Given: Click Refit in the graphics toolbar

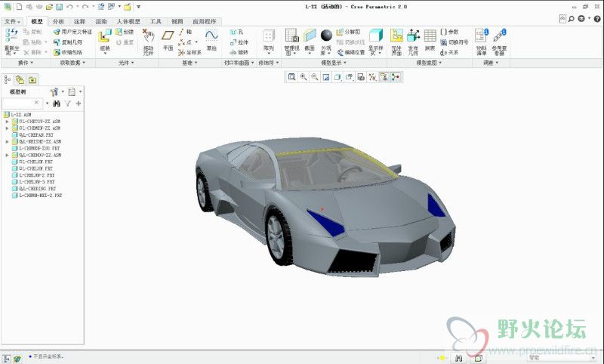Looking at the screenshot, I should [x=291, y=77].
